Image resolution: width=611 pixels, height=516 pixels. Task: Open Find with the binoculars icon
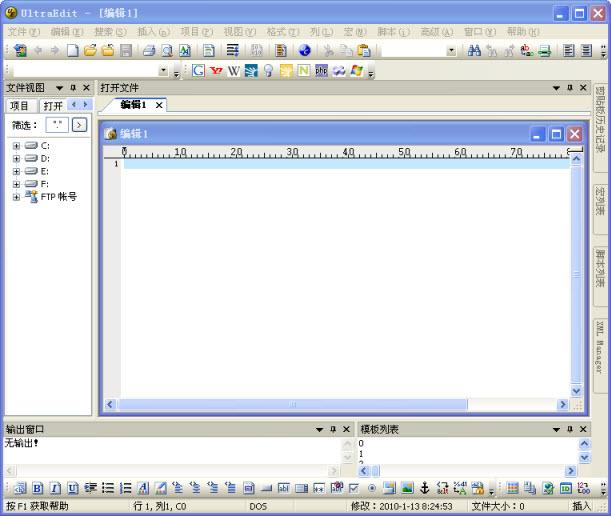(474, 51)
